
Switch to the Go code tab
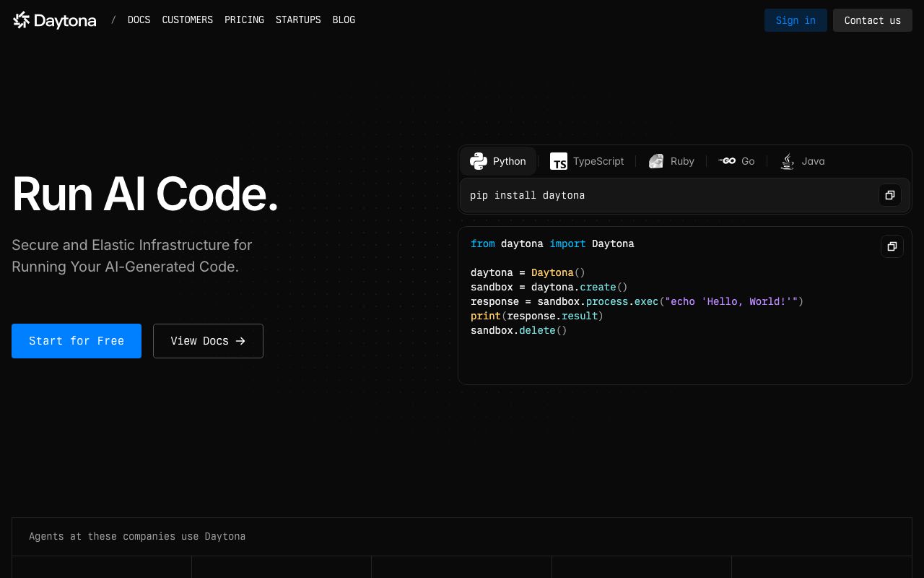point(737,161)
